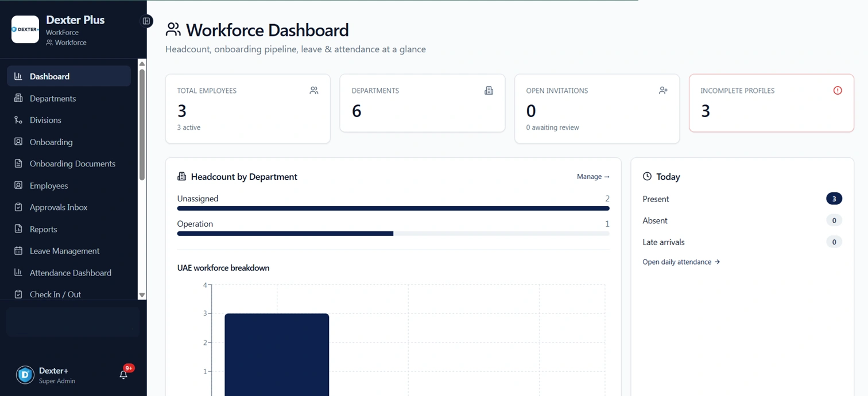Click the building icon on Departments card
868x396 pixels.
tap(489, 91)
